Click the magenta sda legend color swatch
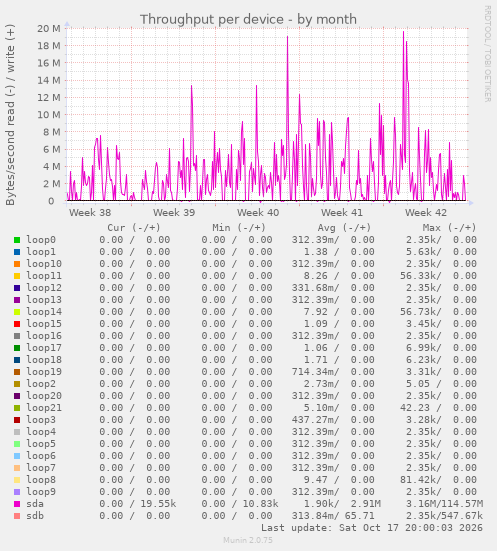 (x=17, y=504)
